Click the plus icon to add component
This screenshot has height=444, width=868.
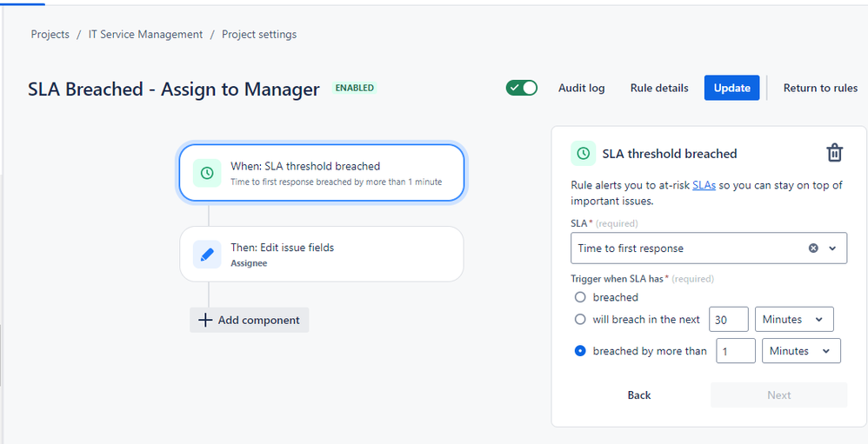205,320
